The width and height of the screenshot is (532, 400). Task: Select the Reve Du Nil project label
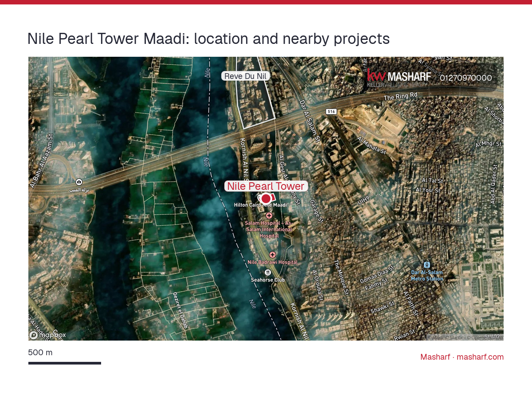point(246,76)
